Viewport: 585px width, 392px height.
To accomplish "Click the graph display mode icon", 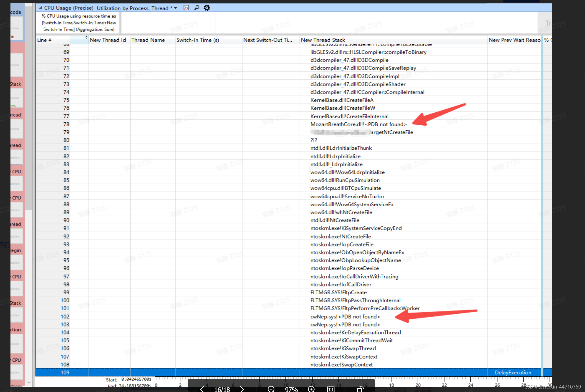I will [186, 8].
